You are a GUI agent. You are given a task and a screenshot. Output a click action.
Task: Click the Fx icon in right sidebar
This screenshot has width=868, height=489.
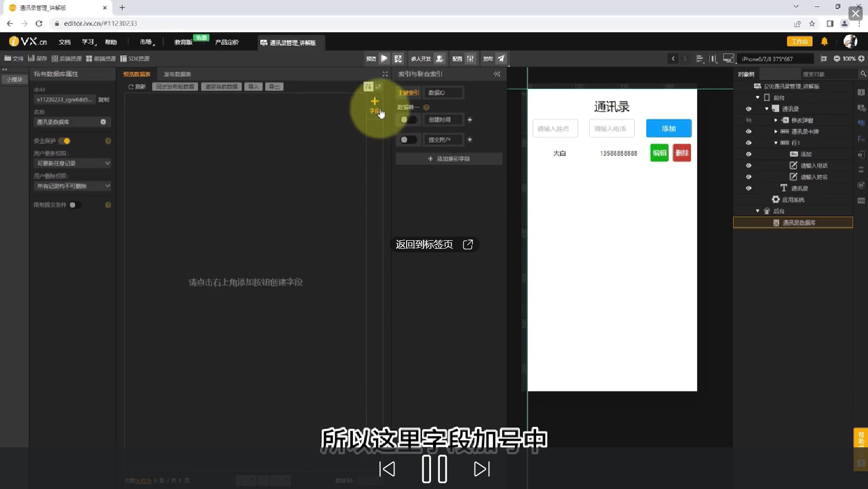(861, 139)
